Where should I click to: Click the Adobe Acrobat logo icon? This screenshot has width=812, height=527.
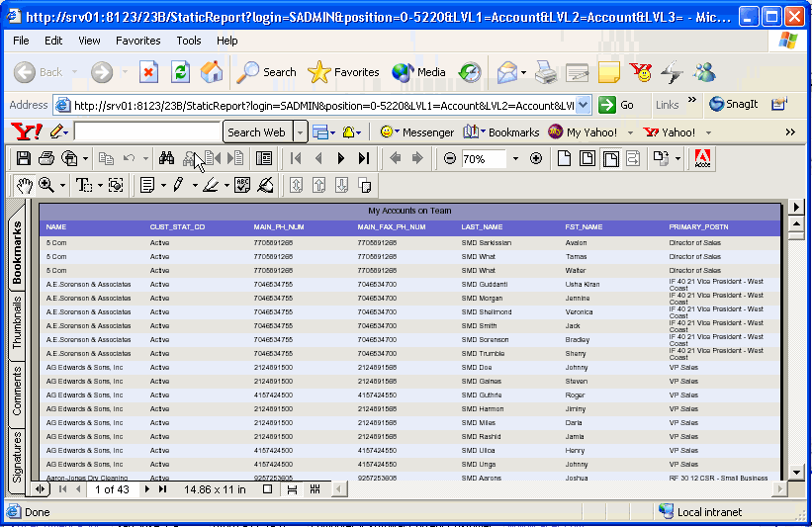(703, 158)
